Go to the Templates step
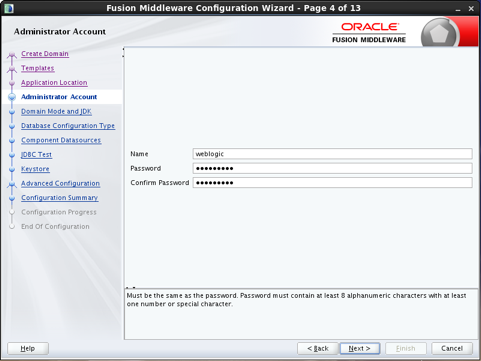The image size is (481, 361). tap(37, 68)
